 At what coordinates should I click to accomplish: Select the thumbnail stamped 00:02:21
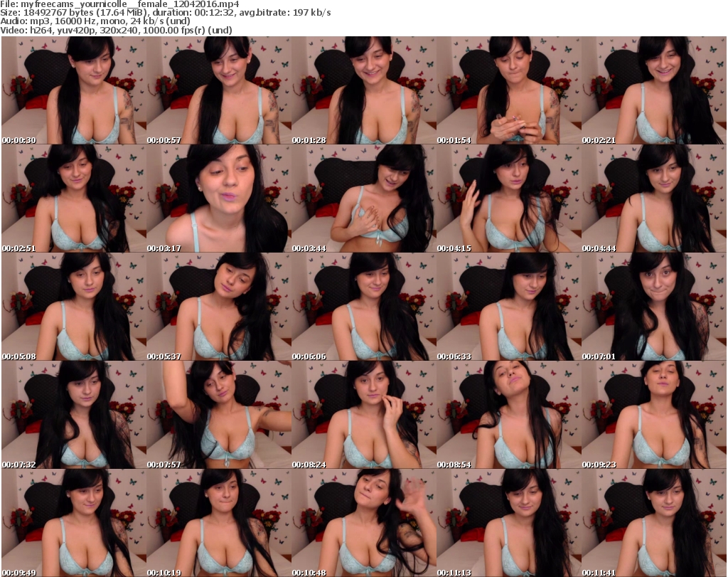pos(654,90)
